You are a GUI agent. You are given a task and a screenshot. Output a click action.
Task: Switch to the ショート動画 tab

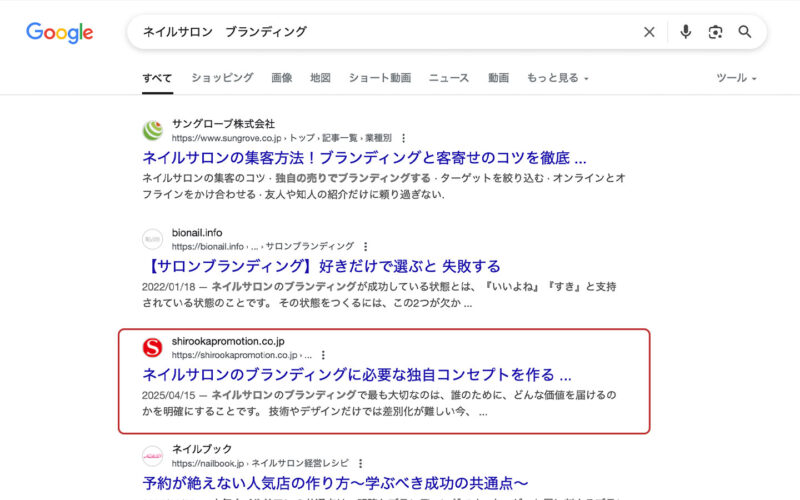(380, 78)
